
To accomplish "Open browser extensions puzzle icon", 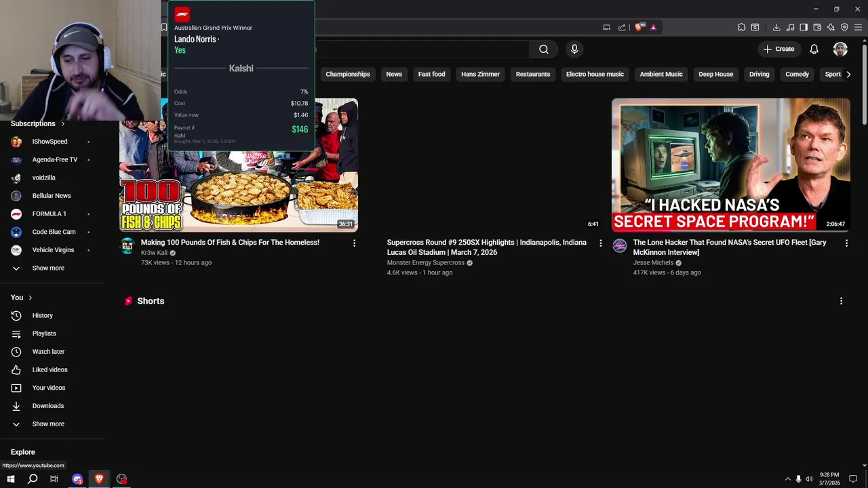I will 741,27.
